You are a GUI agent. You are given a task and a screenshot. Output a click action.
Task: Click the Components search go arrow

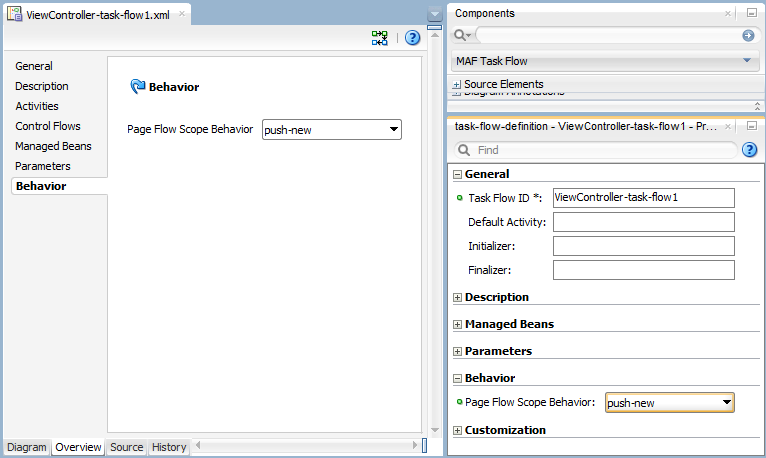click(748, 35)
